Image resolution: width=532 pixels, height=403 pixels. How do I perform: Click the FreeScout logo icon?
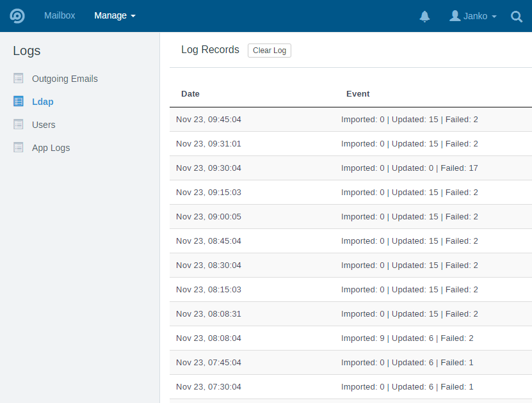click(x=17, y=15)
